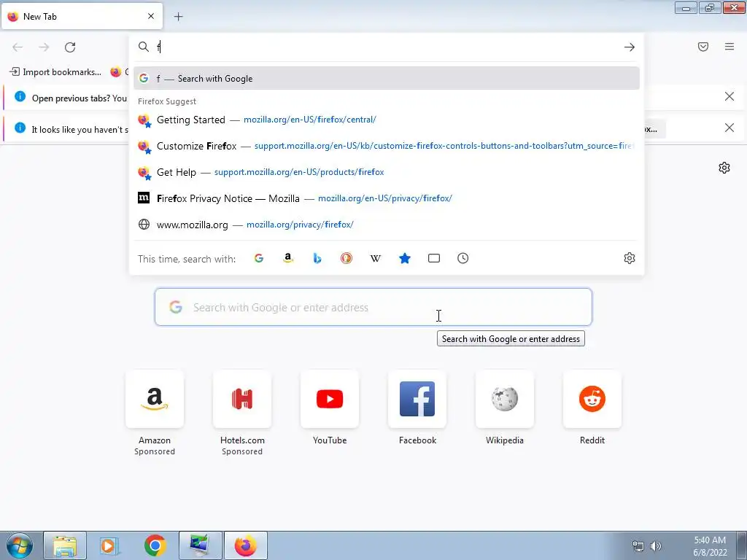Close the New Tab tab

coord(151,16)
